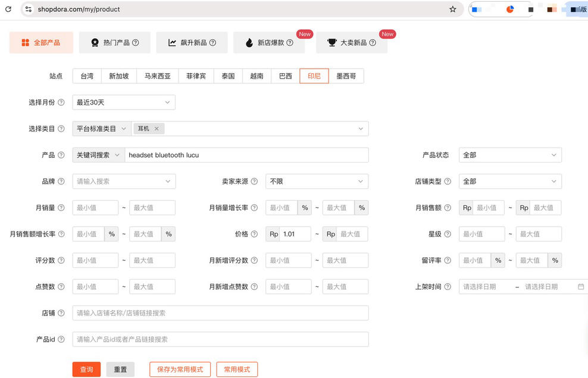This screenshot has width=588, height=378.
Task: Open site information icon in address bar
Action: point(29,9)
